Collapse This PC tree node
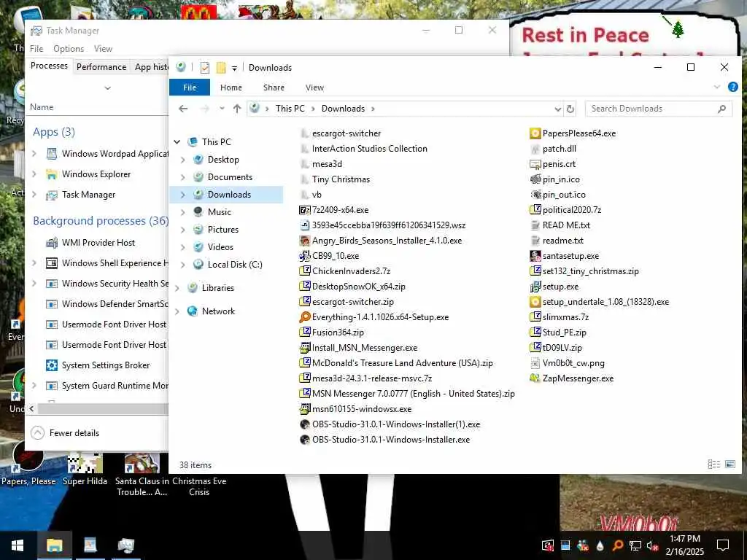The height and width of the screenshot is (560, 747). (177, 142)
